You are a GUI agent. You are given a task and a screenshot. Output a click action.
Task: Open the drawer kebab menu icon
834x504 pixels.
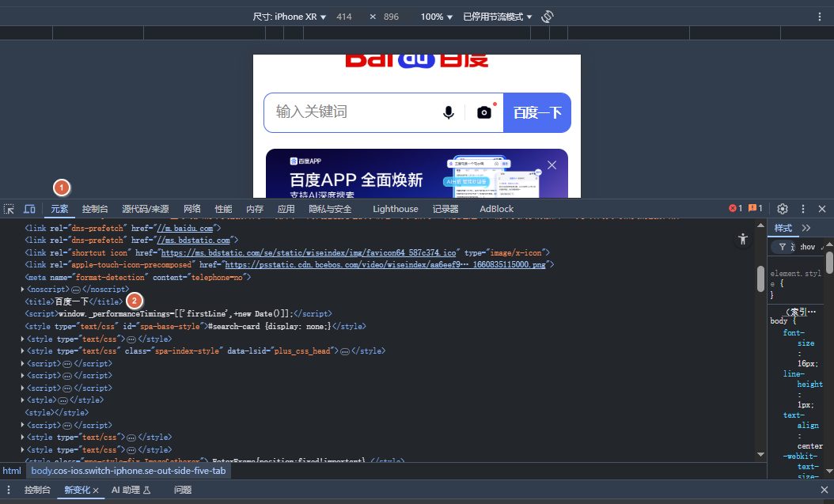tap(9, 490)
